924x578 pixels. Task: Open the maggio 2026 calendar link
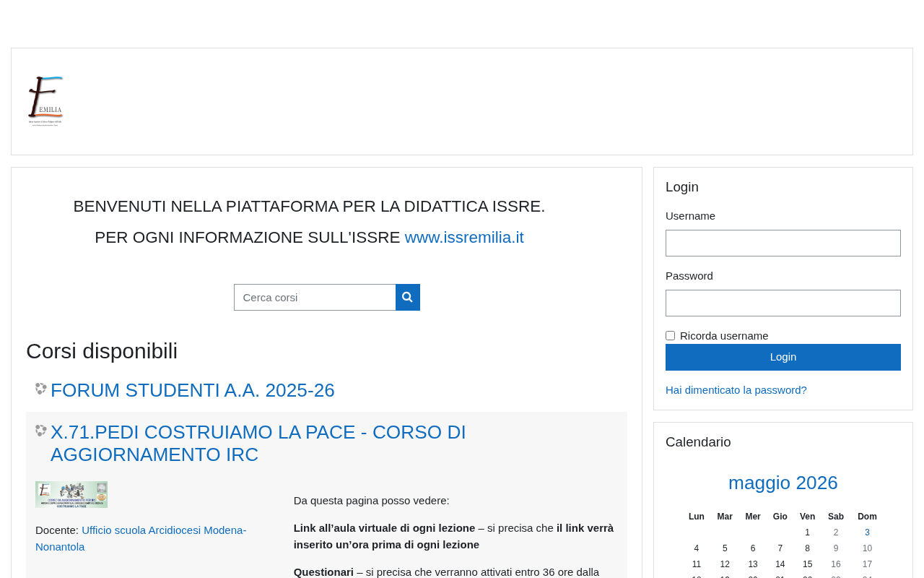pyautogui.click(x=783, y=483)
